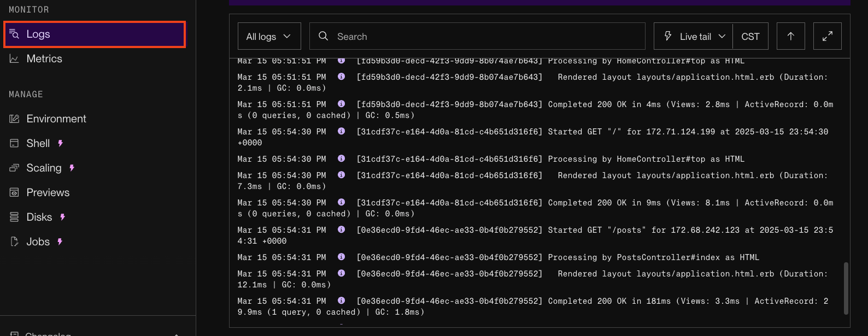This screenshot has height=336, width=868.
Task: Select log text 'Processing by PostsController#index as HTML'
Action: click(654, 257)
